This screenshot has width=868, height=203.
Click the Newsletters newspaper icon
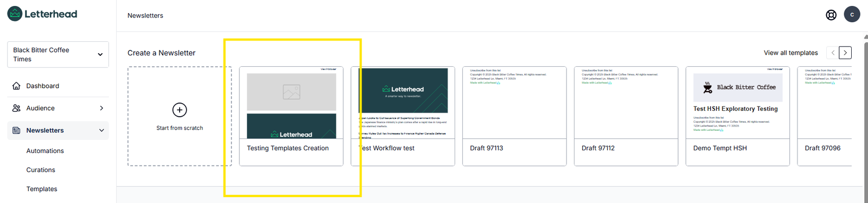click(16, 130)
